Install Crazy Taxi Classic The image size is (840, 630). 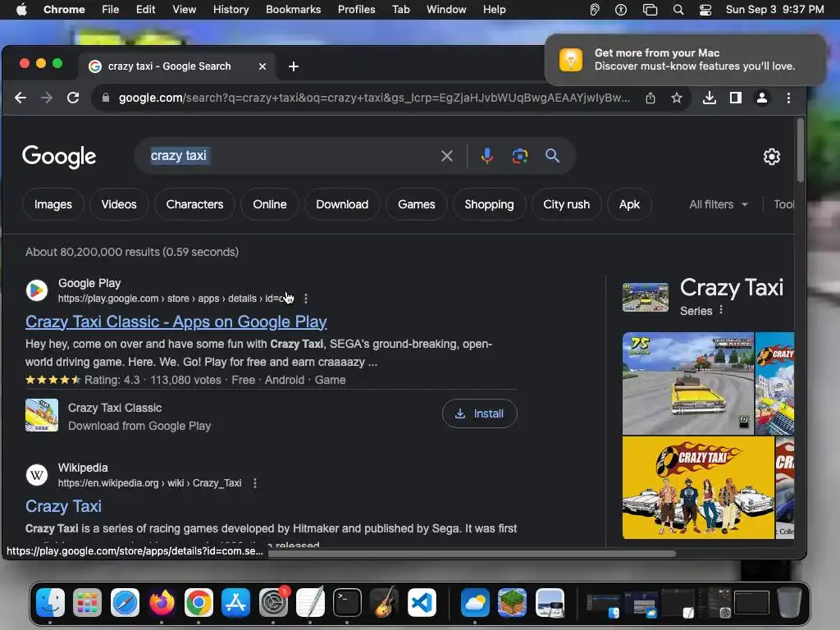[479, 413]
